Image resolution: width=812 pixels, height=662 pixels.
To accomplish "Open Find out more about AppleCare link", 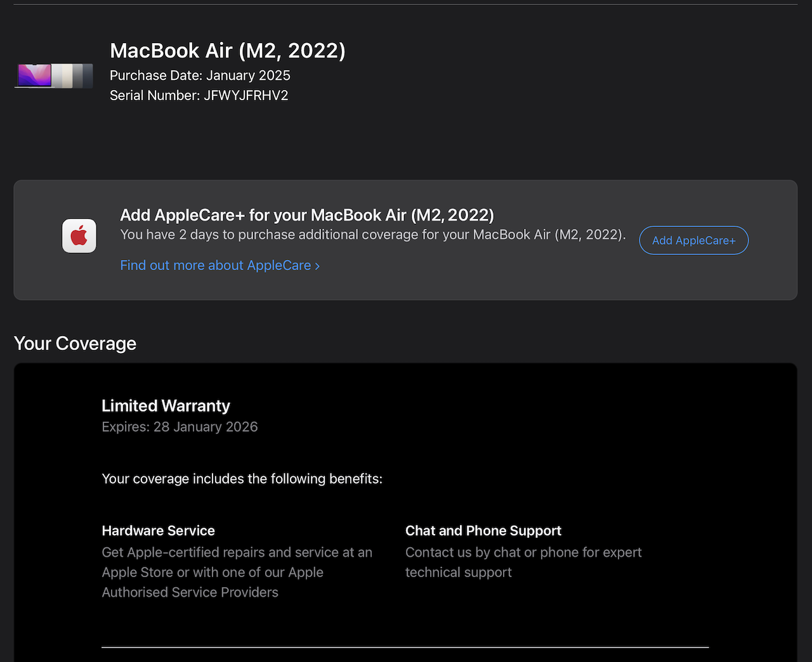I will pos(220,265).
